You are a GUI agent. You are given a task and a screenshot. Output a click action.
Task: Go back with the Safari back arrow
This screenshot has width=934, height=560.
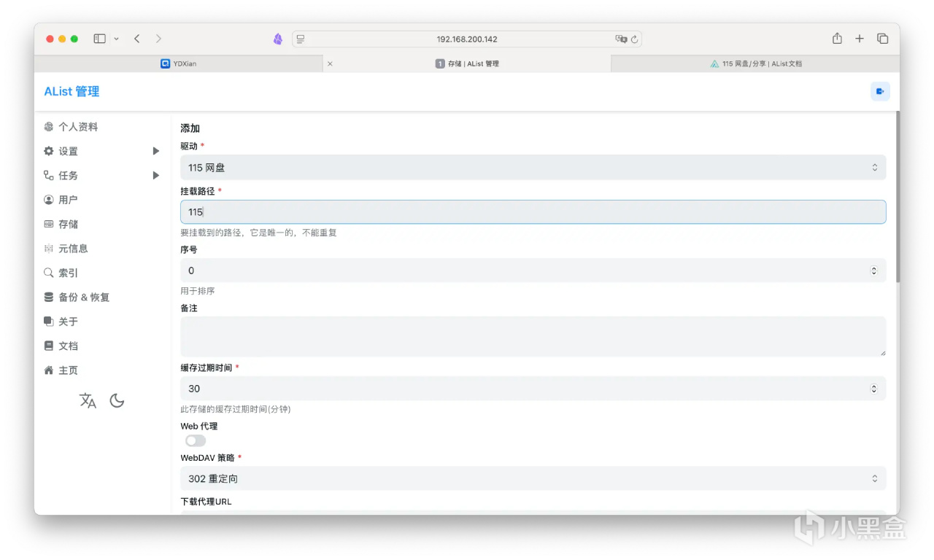pos(136,39)
